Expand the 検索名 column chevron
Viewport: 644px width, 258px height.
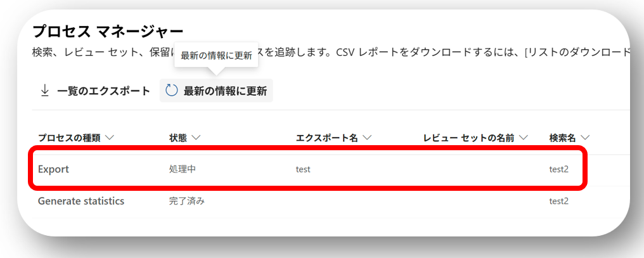(x=585, y=138)
